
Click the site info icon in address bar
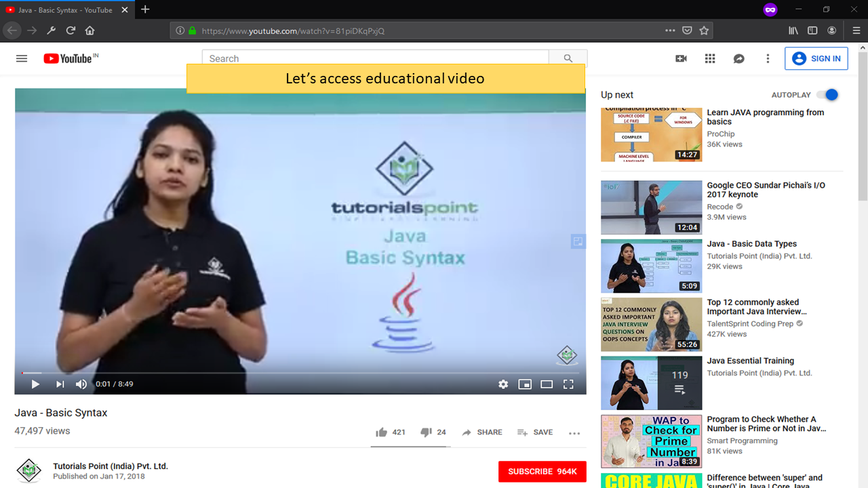coord(180,30)
